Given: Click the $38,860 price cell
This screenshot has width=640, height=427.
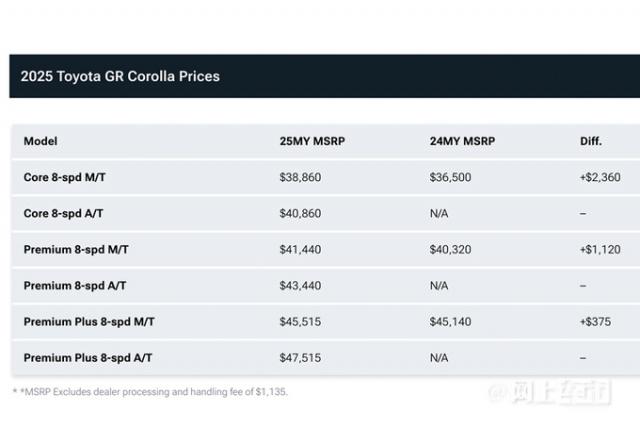Looking at the screenshot, I should click(x=300, y=177).
